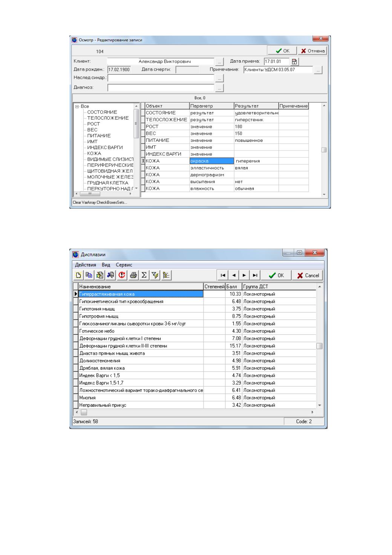Open the calendar picker beside Дата приема

(294, 61)
